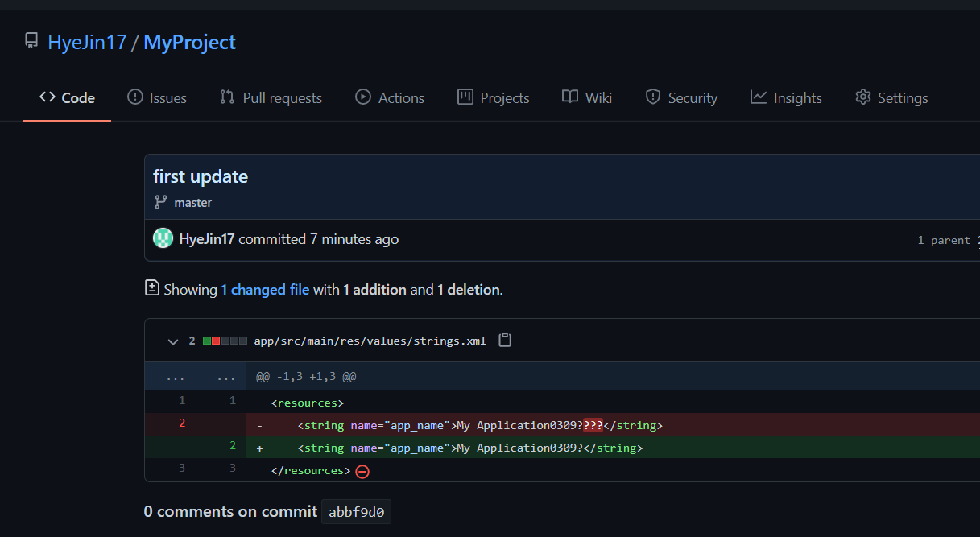The image size is (980, 537).
Task: Click the '7 minutes ago' timestamp
Action: coord(354,239)
